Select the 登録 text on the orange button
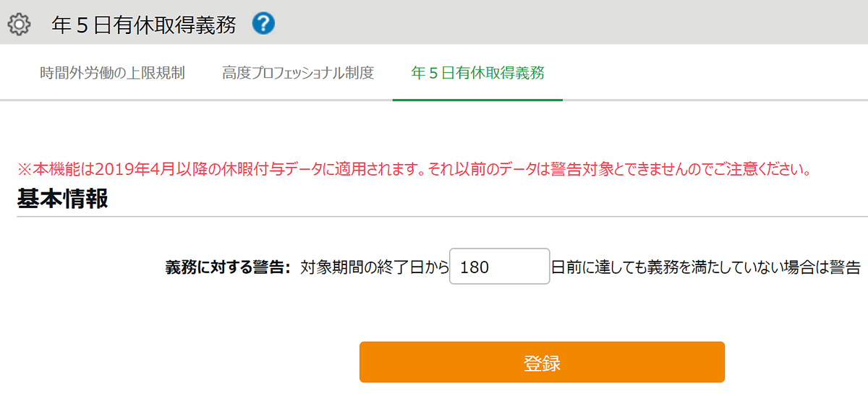 [x=542, y=363]
